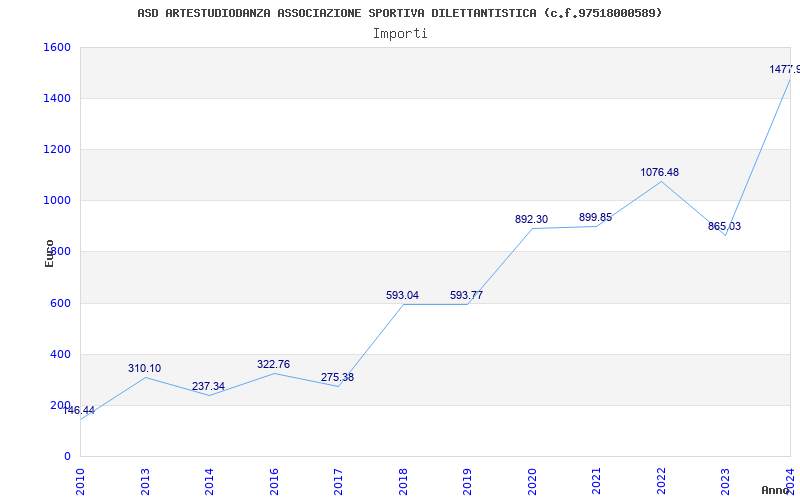Click the 0 y-axis value
The image size is (800, 500).
(67, 456)
